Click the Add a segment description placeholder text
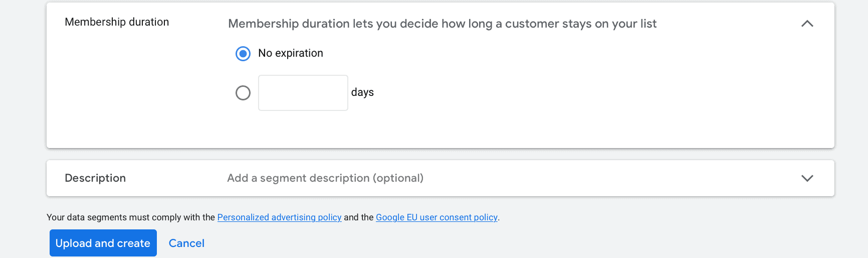 (x=325, y=178)
